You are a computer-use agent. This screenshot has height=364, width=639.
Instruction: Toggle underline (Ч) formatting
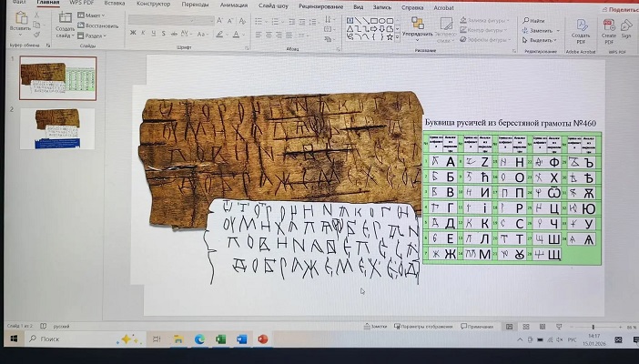pyautogui.click(x=156, y=34)
